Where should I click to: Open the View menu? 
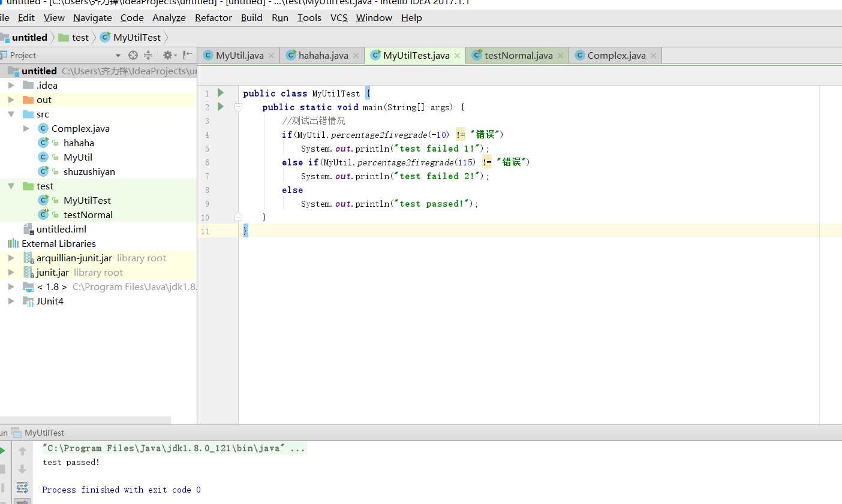pyautogui.click(x=54, y=17)
